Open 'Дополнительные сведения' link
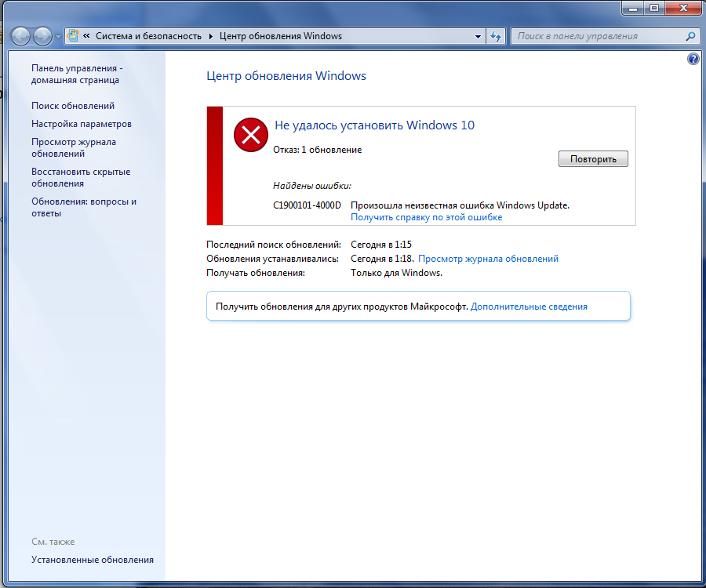The height and width of the screenshot is (588, 706). (529, 307)
